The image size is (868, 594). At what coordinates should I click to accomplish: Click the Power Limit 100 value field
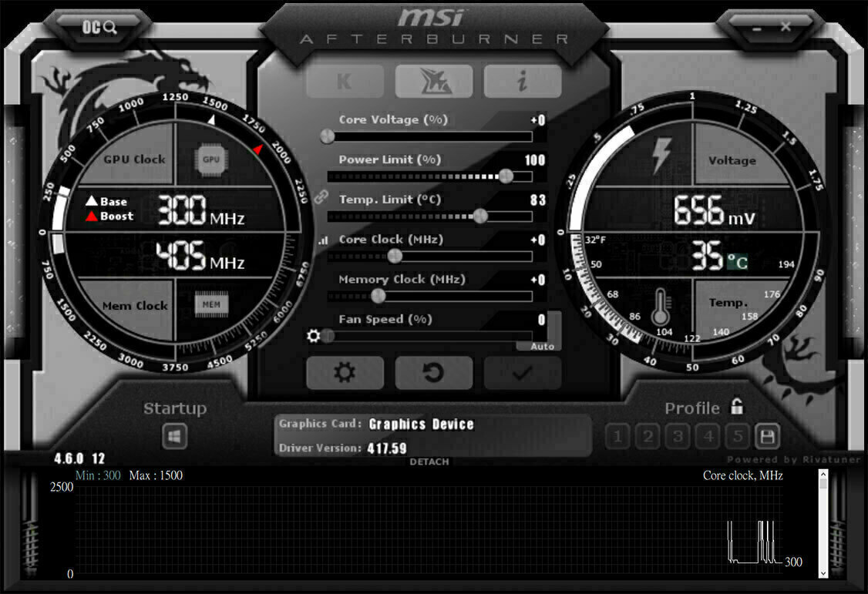(535, 159)
